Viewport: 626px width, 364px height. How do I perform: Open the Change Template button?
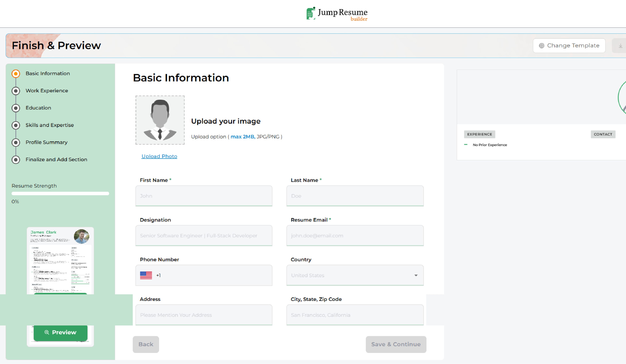569,46
